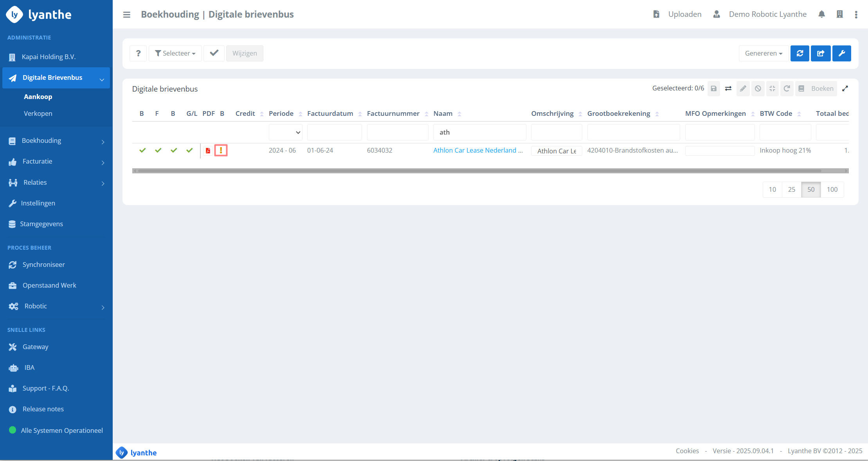Click the blue refresh button in the toolbar
This screenshot has width=868, height=461.
800,53
